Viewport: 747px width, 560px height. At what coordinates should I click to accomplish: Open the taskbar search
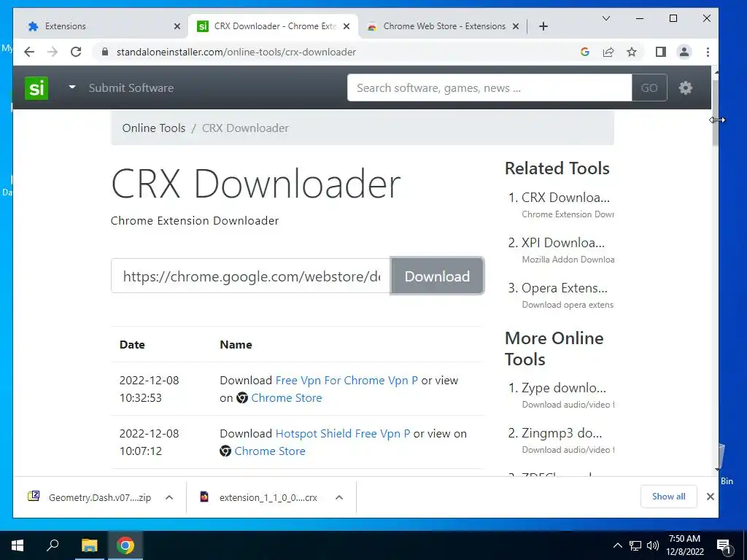click(53, 545)
